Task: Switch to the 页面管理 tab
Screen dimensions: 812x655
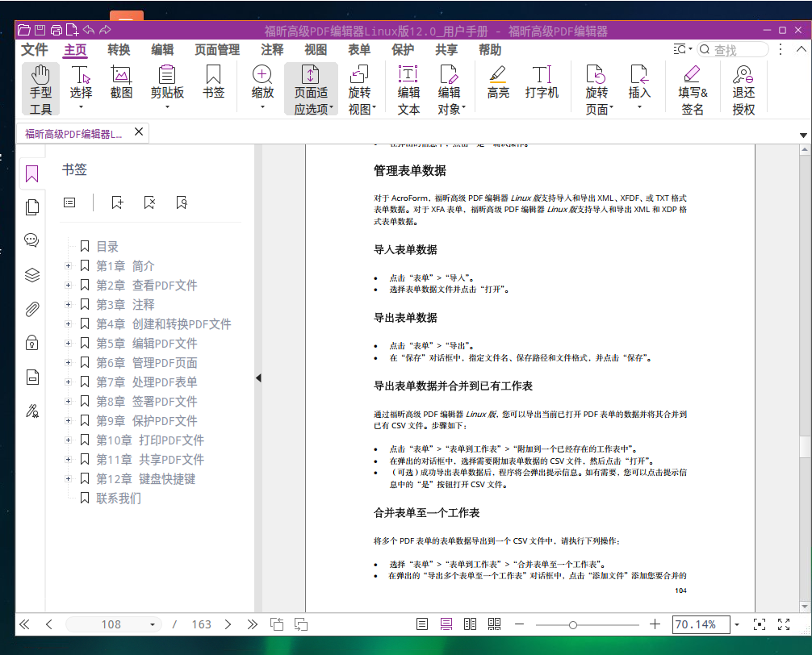Action: [x=217, y=50]
